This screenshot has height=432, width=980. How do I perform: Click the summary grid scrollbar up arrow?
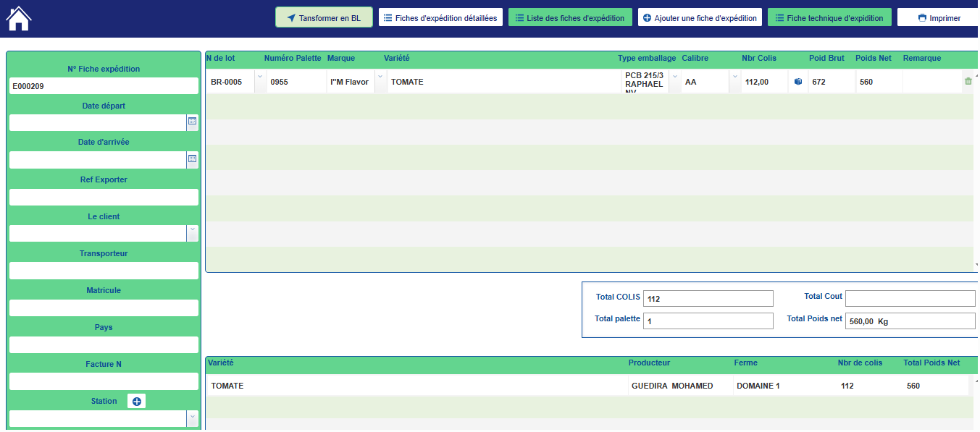(976, 380)
